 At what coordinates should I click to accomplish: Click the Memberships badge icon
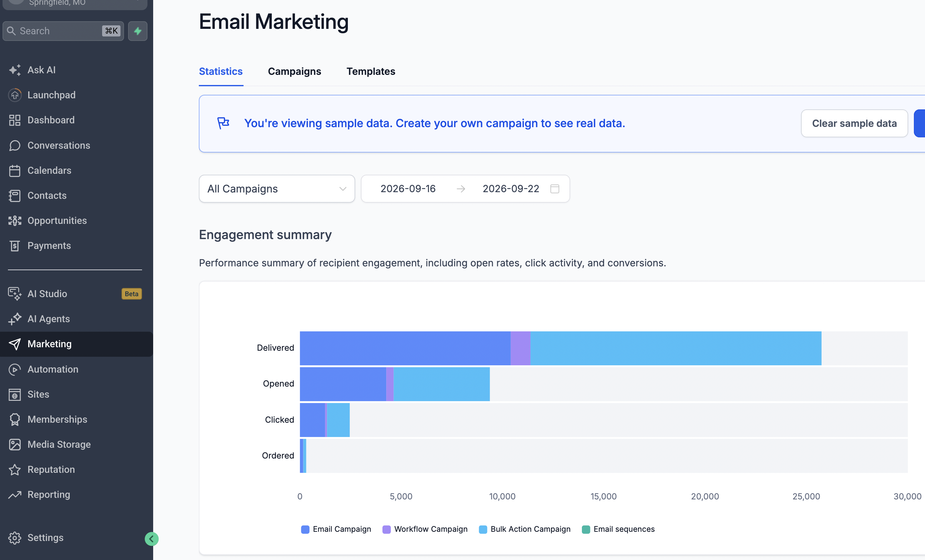[15, 420]
